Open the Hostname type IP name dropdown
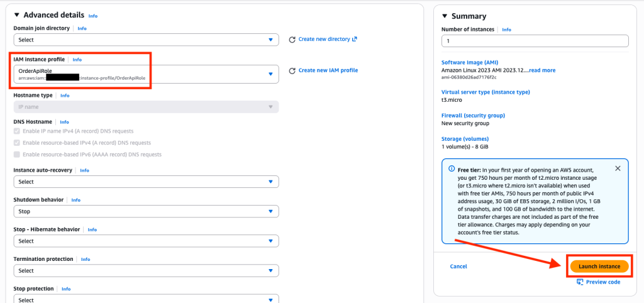The width and height of the screenshot is (644, 303). [x=146, y=107]
